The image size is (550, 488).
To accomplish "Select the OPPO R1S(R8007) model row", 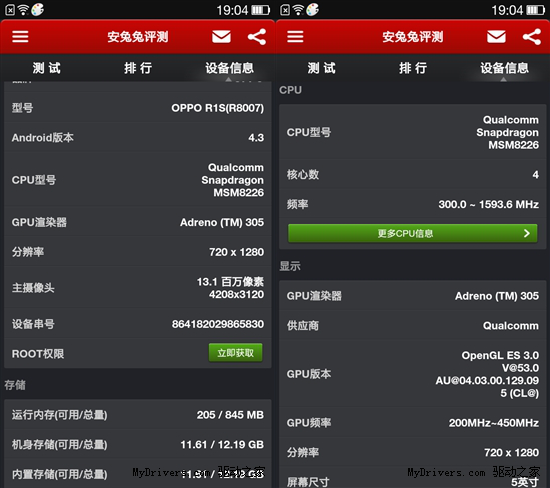I will click(138, 108).
